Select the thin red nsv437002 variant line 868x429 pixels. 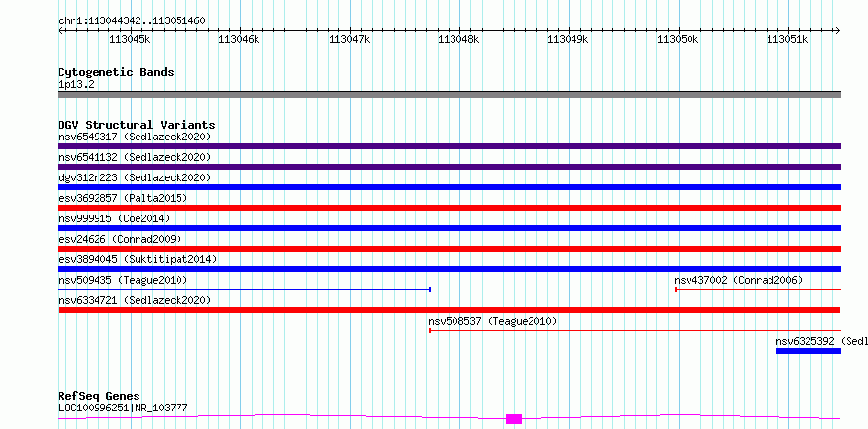pos(758,290)
